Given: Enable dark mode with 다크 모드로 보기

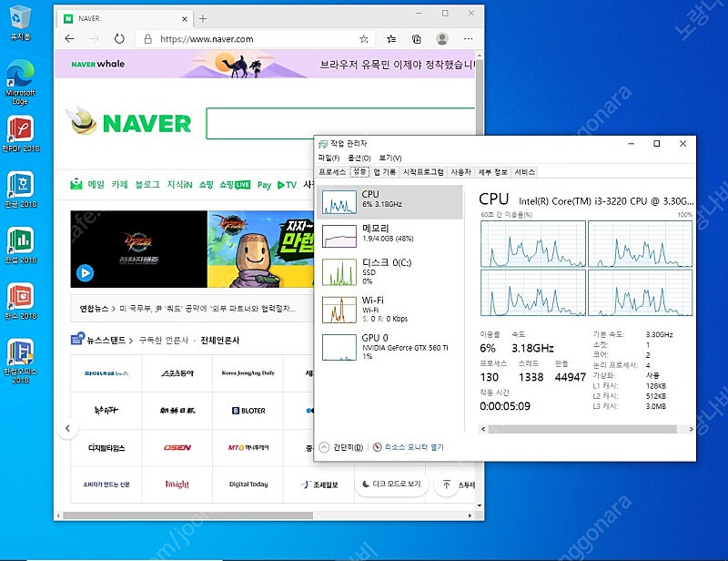Looking at the screenshot, I should pos(391,484).
